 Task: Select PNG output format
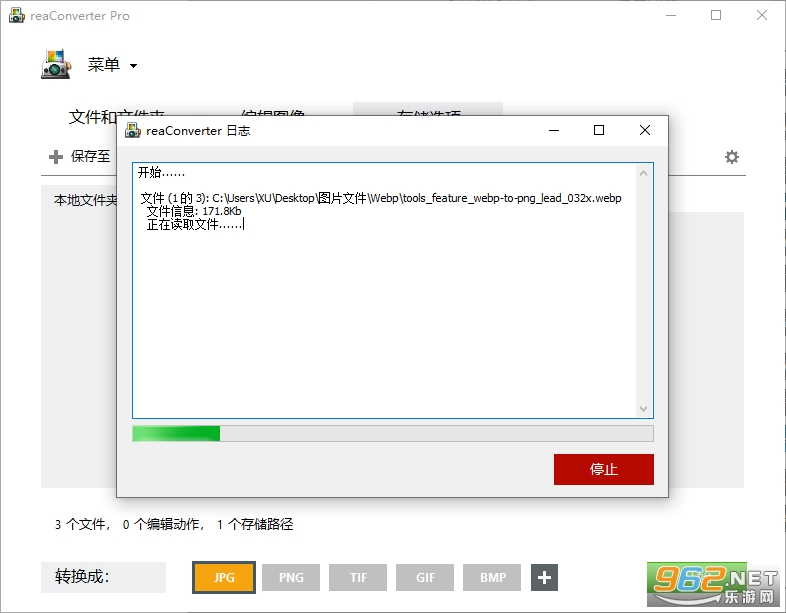coord(291,577)
